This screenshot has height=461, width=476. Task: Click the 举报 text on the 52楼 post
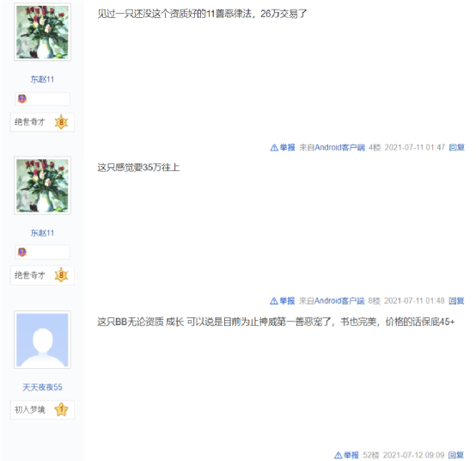click(x=351, y=455)
